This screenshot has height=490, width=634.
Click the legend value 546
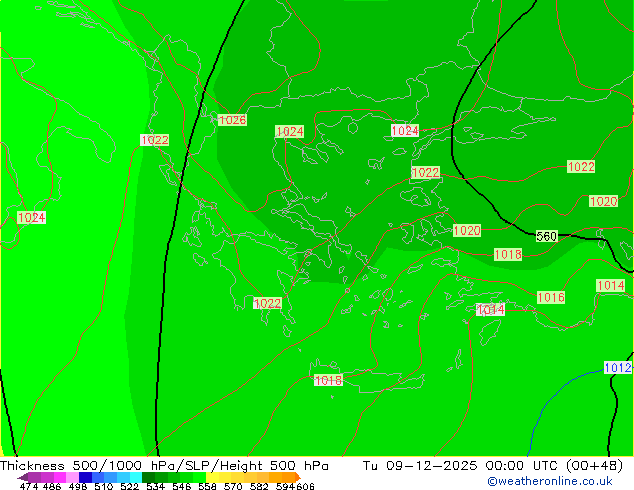click(x=182, y=486)
